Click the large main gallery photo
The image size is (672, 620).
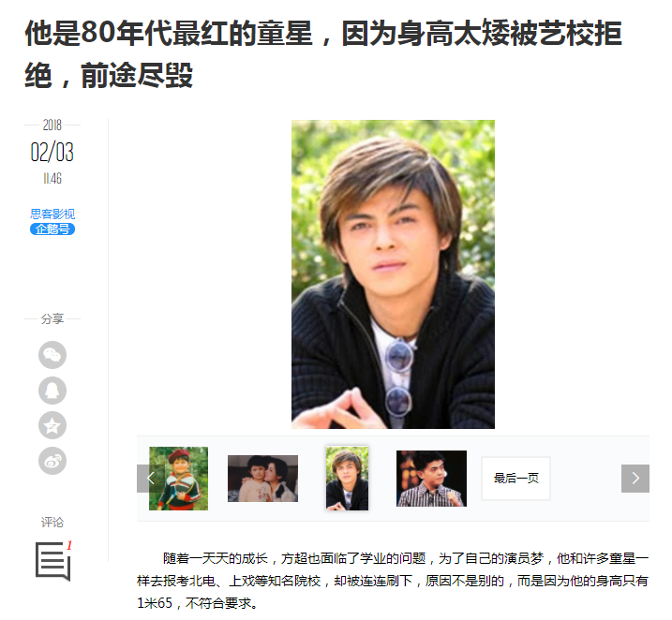393,274
